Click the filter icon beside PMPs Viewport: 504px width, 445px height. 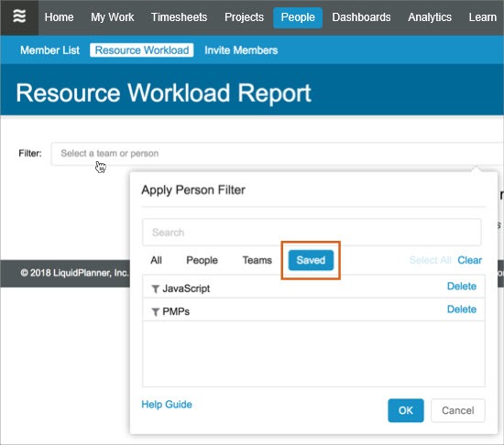coord(155,311)
